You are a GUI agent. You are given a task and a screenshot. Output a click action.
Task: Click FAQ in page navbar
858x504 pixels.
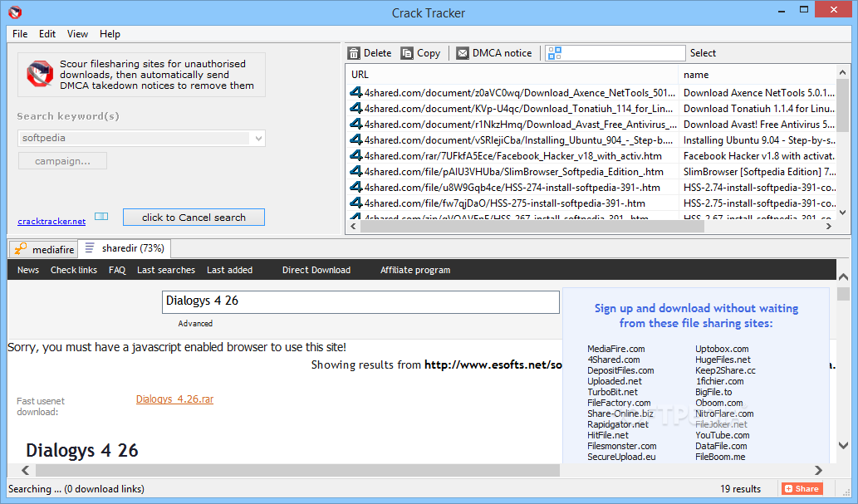pyautogui.click(x=117, y=270)
